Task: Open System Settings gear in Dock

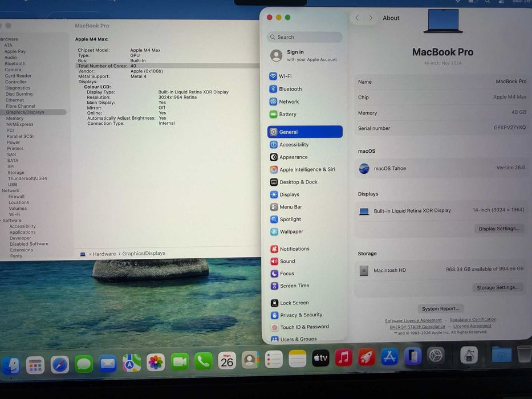Action: (436, 356)
